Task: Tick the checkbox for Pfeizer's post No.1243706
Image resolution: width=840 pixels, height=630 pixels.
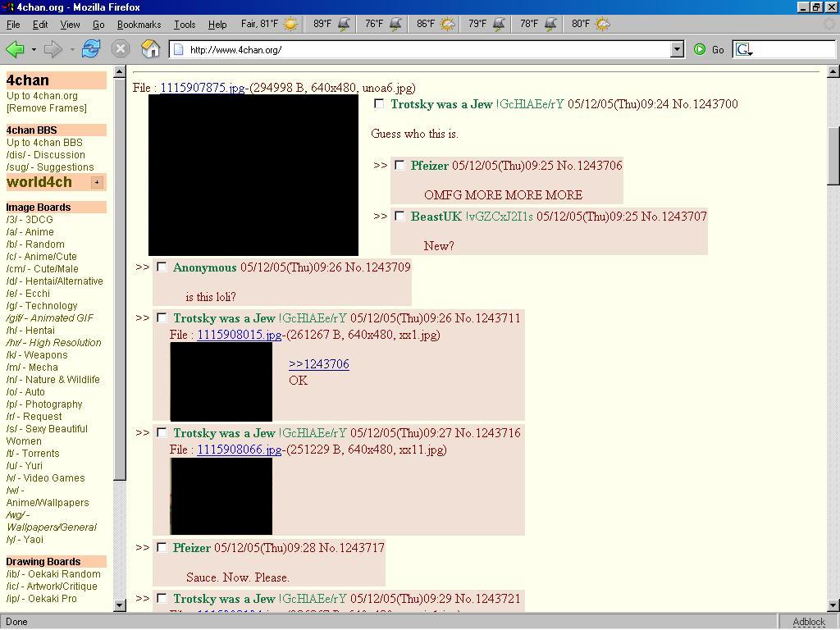Action: point(399,166)
